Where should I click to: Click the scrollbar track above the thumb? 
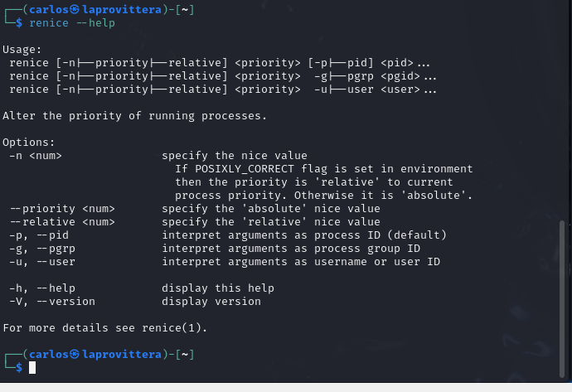pyautogui.click(x=562, y=109)
